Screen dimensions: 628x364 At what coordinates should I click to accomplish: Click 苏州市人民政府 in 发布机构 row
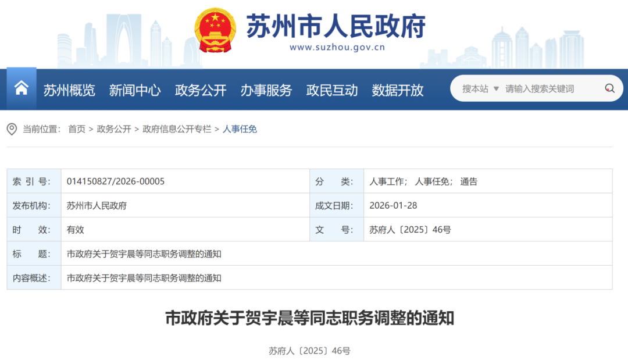tap(97, 205)
